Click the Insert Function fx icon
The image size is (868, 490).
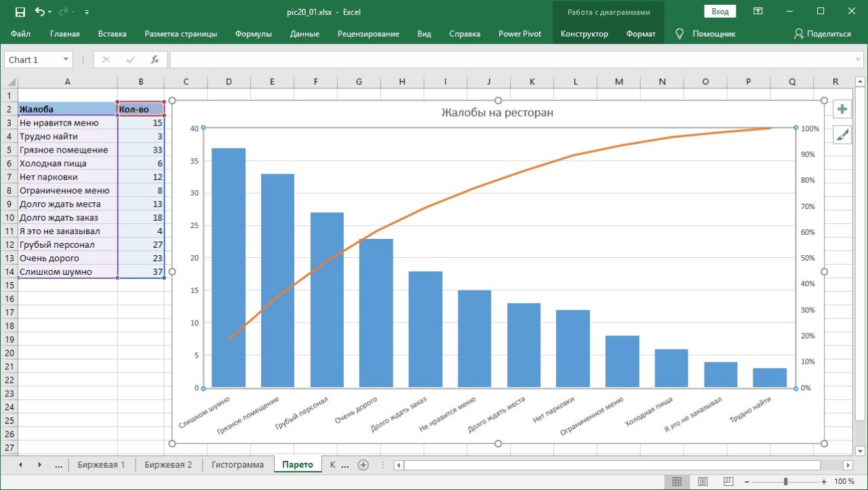pyautogui.click(x=155, y=60)
